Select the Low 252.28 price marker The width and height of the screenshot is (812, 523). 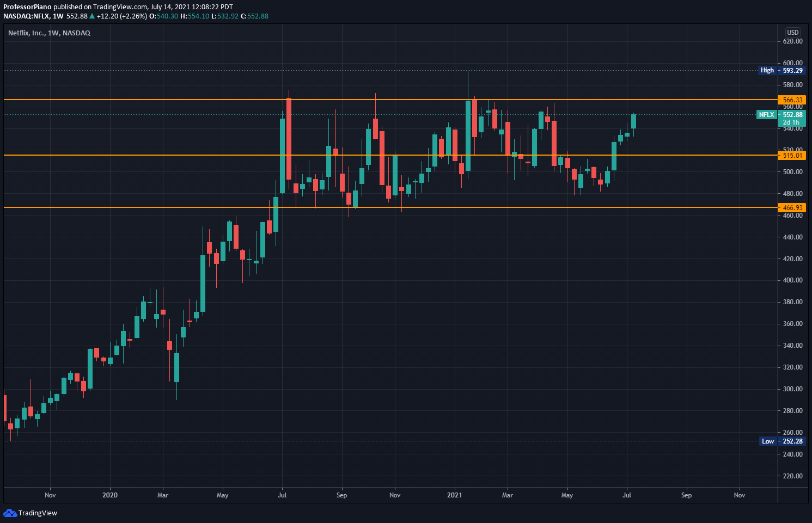(782, 441)
